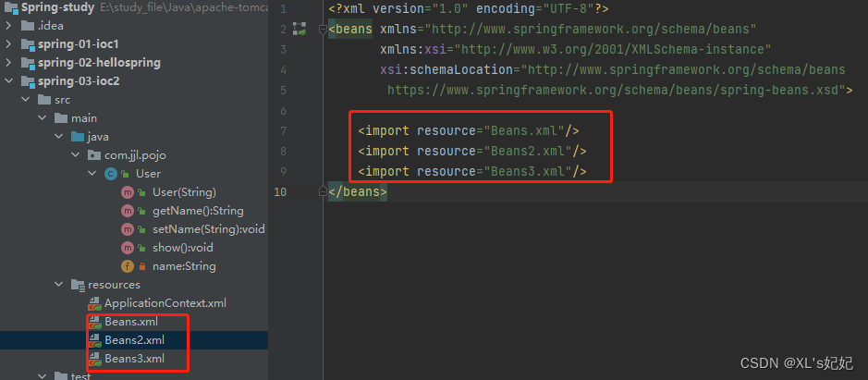868x380 pixels.
Task: Click the test folder icon
Action: click(60, 376)
